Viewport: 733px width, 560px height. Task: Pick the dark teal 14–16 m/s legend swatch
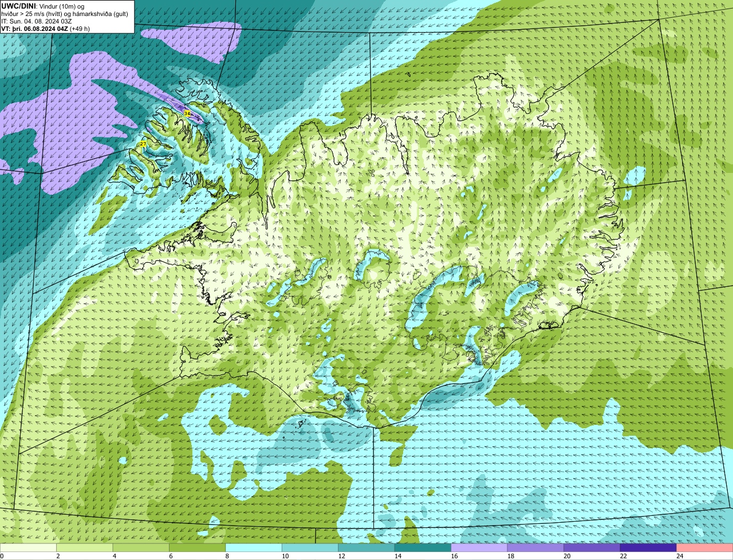tap(423, 548)
